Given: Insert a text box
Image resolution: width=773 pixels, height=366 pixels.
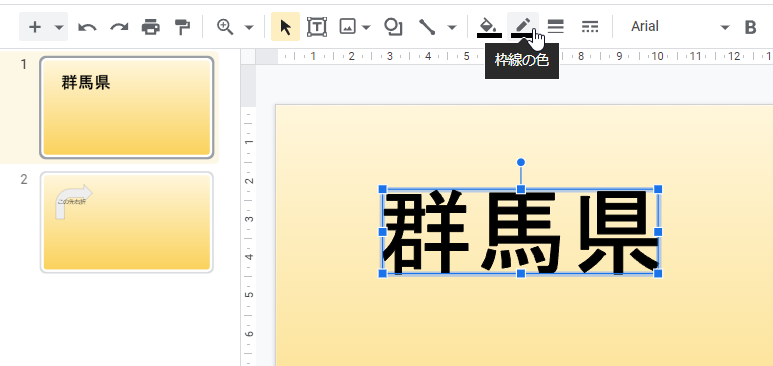Looking at the screenshot, I should [317, 27].
